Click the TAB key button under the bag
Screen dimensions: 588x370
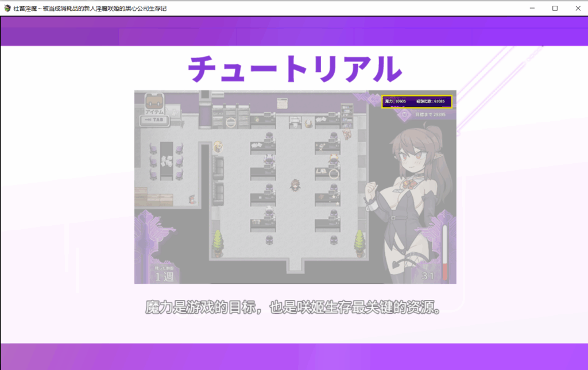[x=154, y=120]
